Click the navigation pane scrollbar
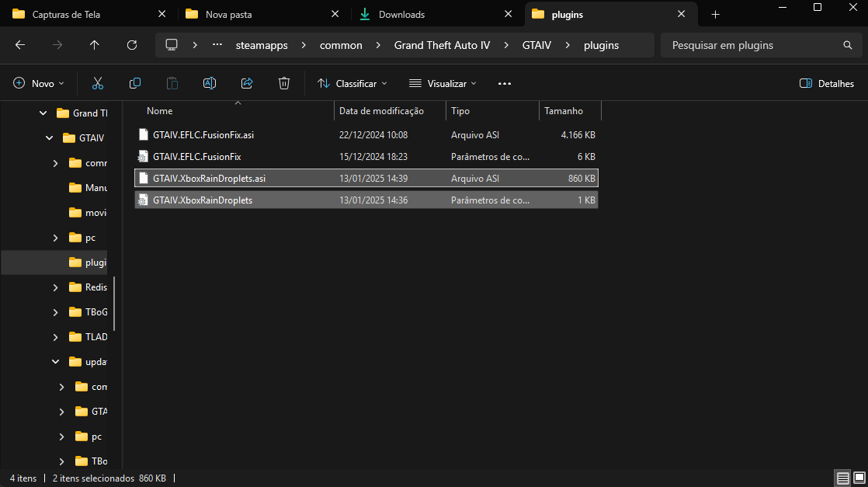The height and width of the screenshot is (487, 868). click(x=115, y=304)
